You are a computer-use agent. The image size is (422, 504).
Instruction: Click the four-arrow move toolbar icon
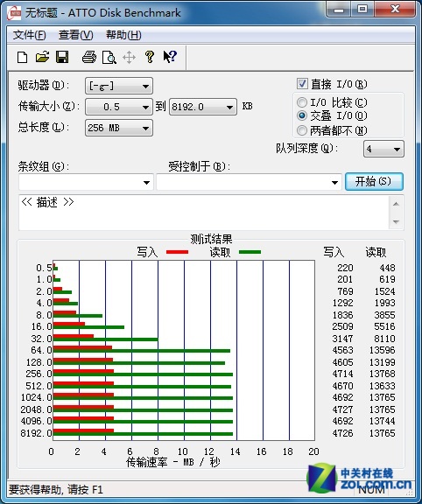coord(129,58)
